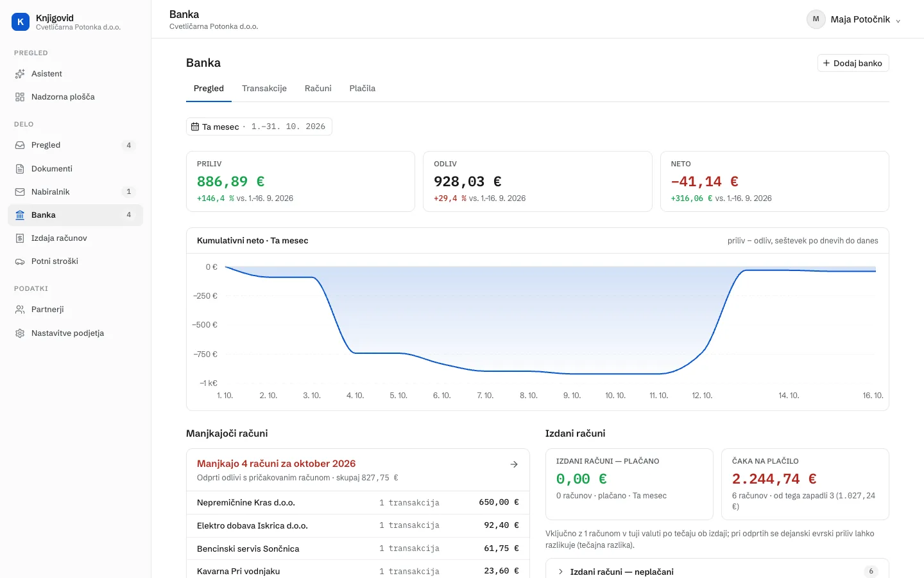Open the Plačila tab
The image size is (924, 578).
point(363,89)
